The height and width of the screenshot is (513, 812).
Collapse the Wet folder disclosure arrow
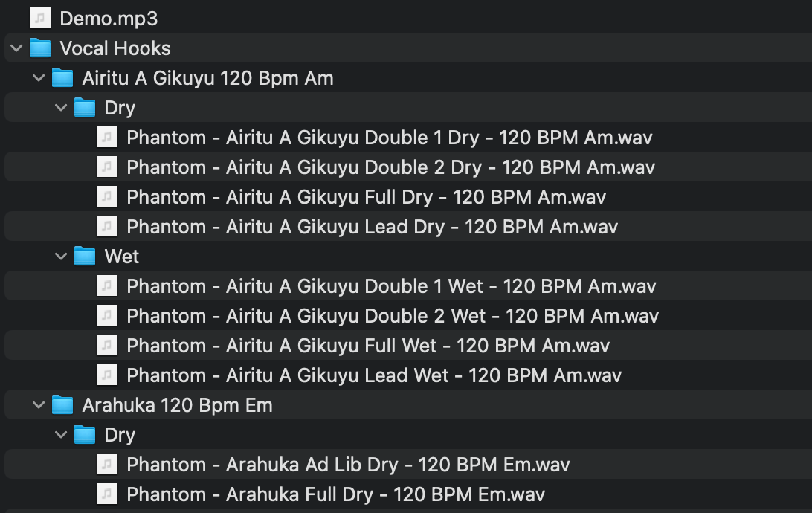coord(61,256)
